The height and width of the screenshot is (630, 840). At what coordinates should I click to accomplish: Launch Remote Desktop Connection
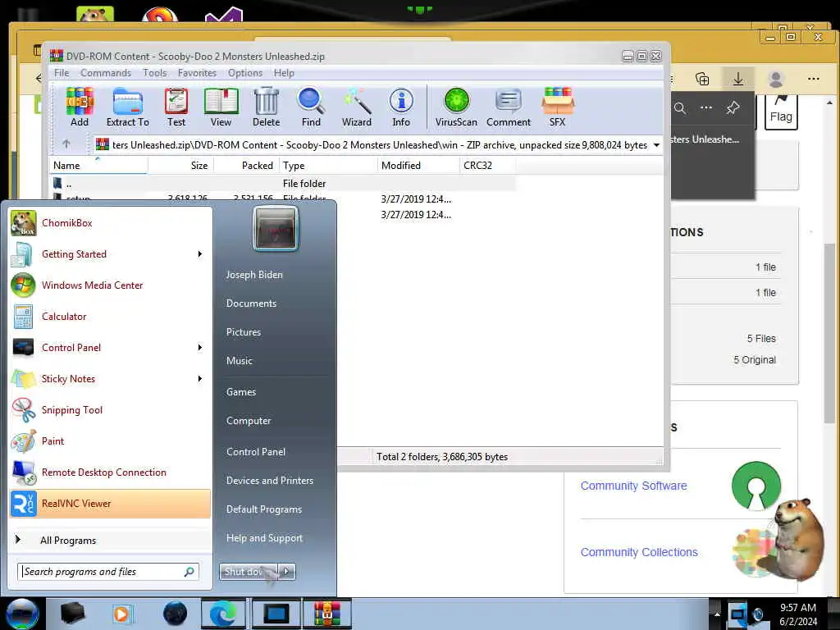tap(110, 472)
